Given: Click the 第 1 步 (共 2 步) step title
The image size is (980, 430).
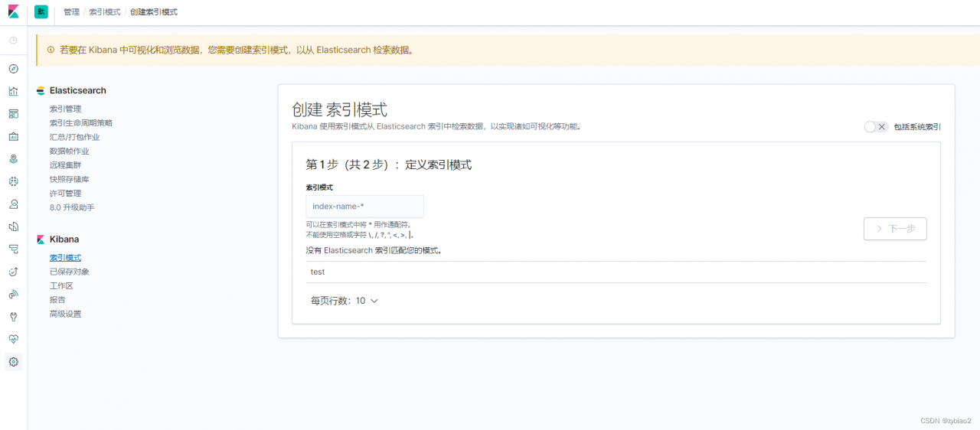Looking at the screenshot, I should 388,165.
